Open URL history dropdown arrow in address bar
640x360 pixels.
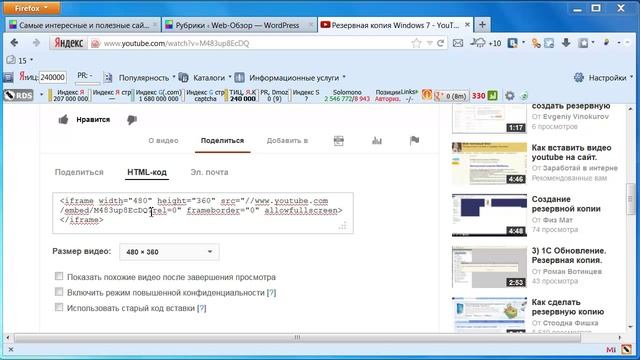429,43
